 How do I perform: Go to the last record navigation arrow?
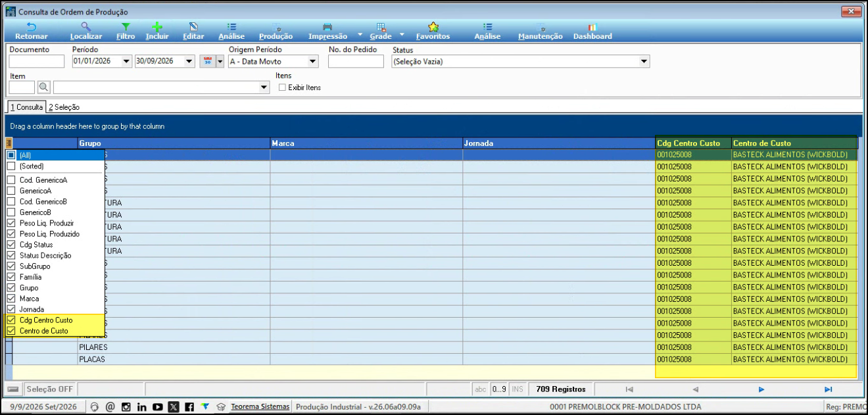[828, 389]
